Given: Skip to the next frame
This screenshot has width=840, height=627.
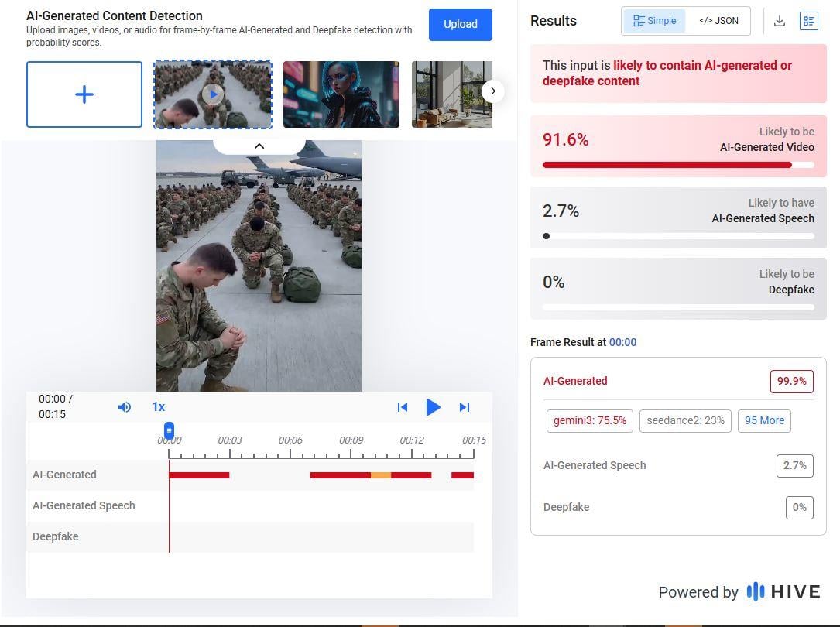Looking at the screenshot, I should coord(465,407).
